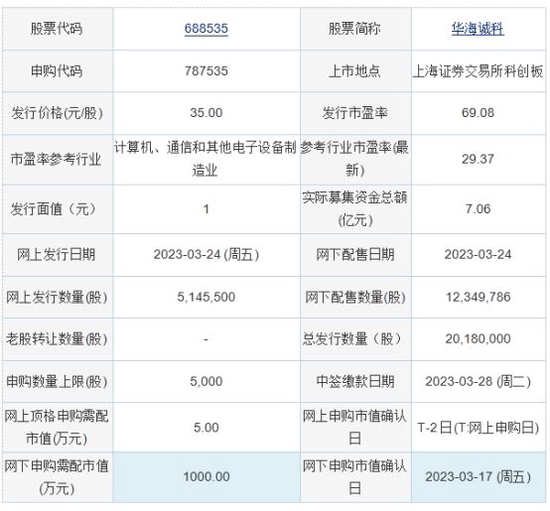The width and height of the screenshot is (550, 511).
Task: Select offline quantity 12,349,786
Action: pyautogui.click(x=478, y=297)
